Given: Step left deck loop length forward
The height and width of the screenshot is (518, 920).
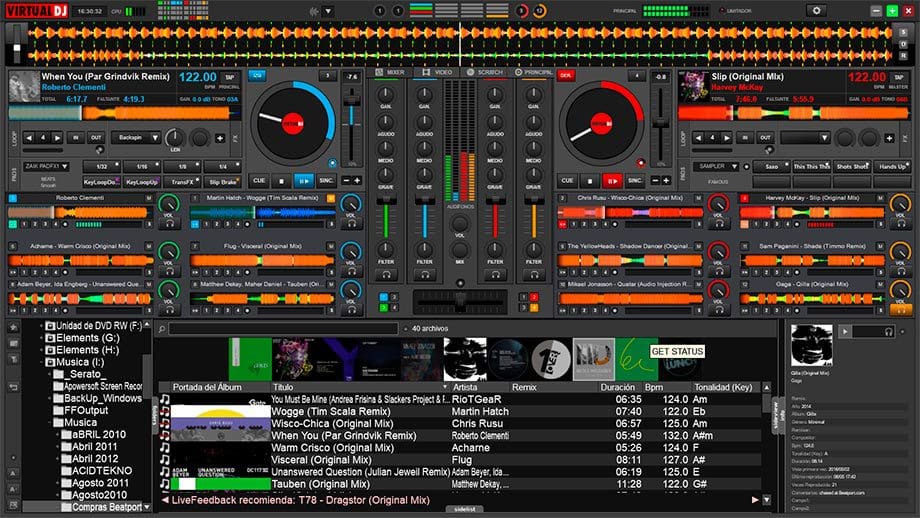Looking at the screenshot, I should coord(57,138).
